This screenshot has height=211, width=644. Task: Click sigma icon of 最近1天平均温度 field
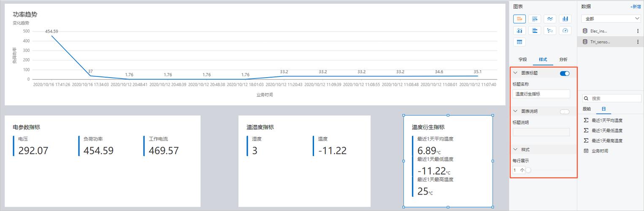(x=586, y=120)
